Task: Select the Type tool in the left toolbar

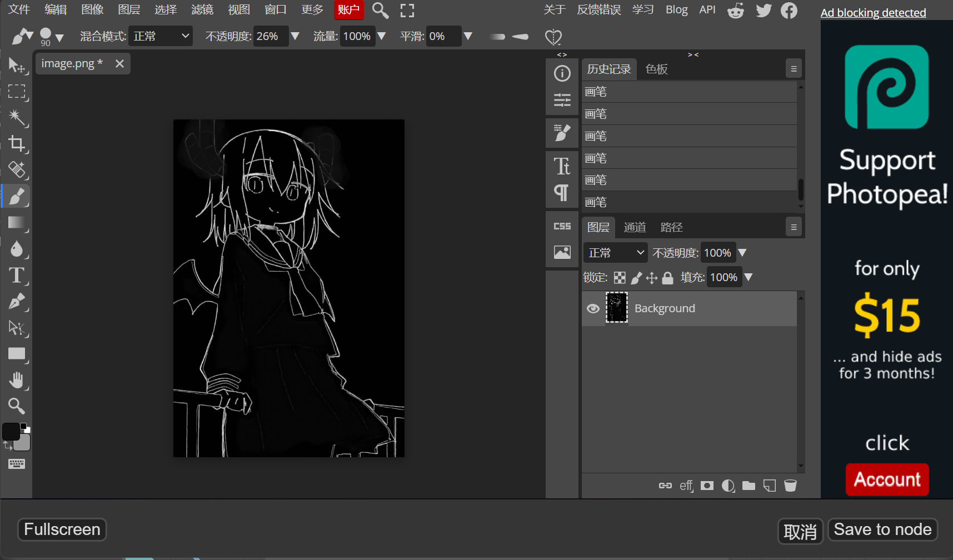Action: 17,276
